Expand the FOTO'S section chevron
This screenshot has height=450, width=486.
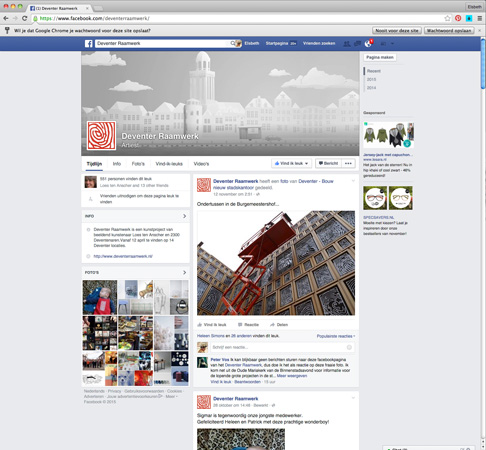184,273
